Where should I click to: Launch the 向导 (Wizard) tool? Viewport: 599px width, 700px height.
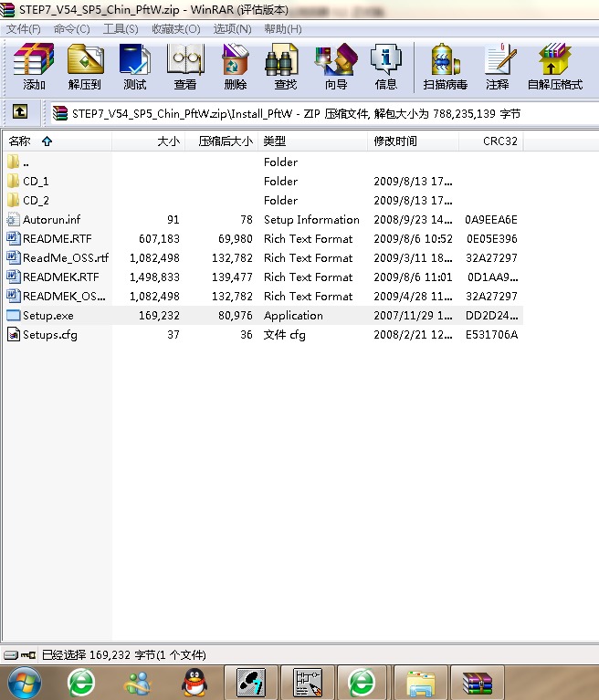coord(335,67)
